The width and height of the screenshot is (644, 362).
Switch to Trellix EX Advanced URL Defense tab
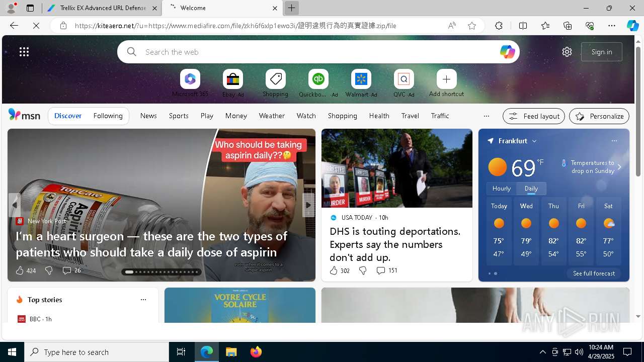(x=102, y=8)
